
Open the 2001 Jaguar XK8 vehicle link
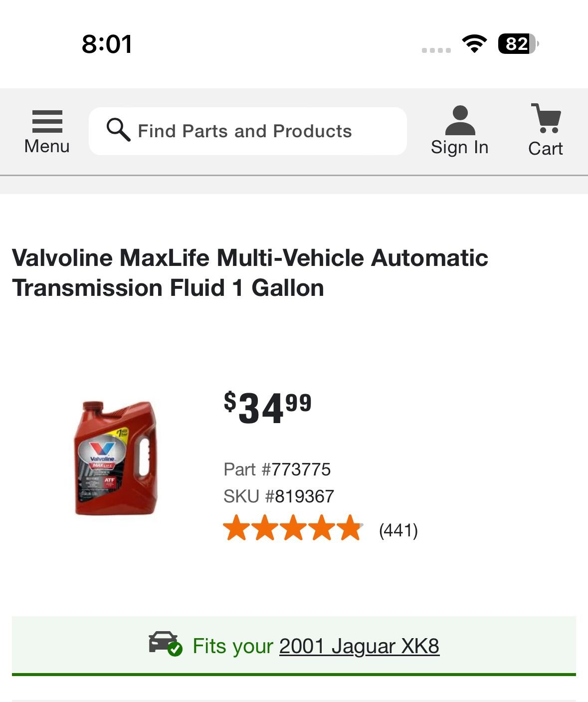tap(359, 646)
